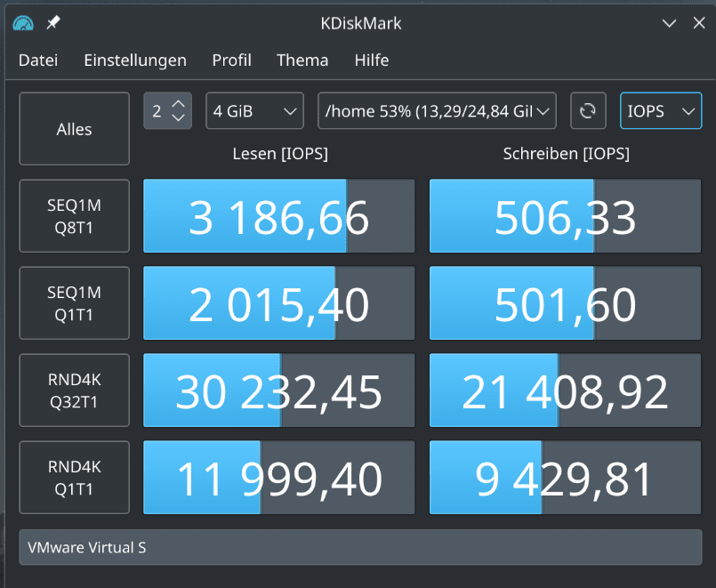Click the VMware Virtual S text field

point(360,547)
